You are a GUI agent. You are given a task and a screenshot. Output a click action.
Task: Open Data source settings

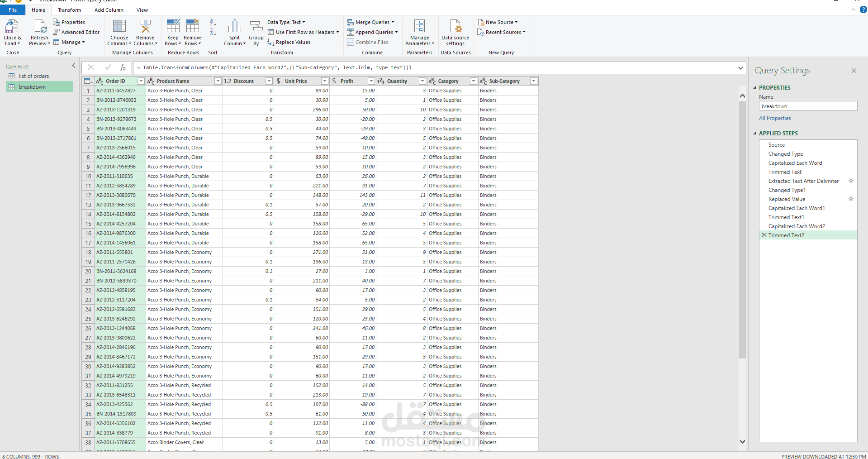[x=455, y=33]
